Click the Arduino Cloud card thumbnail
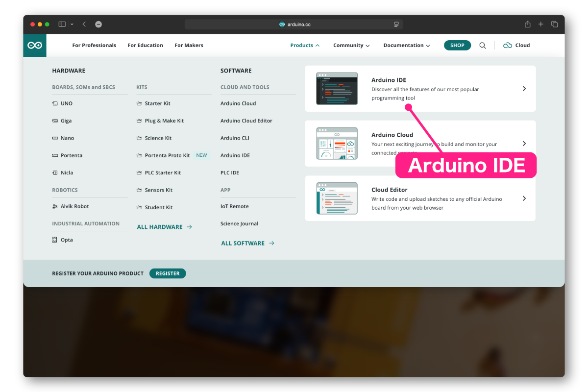This screenshot has width=588, height=392. [337, 144]
